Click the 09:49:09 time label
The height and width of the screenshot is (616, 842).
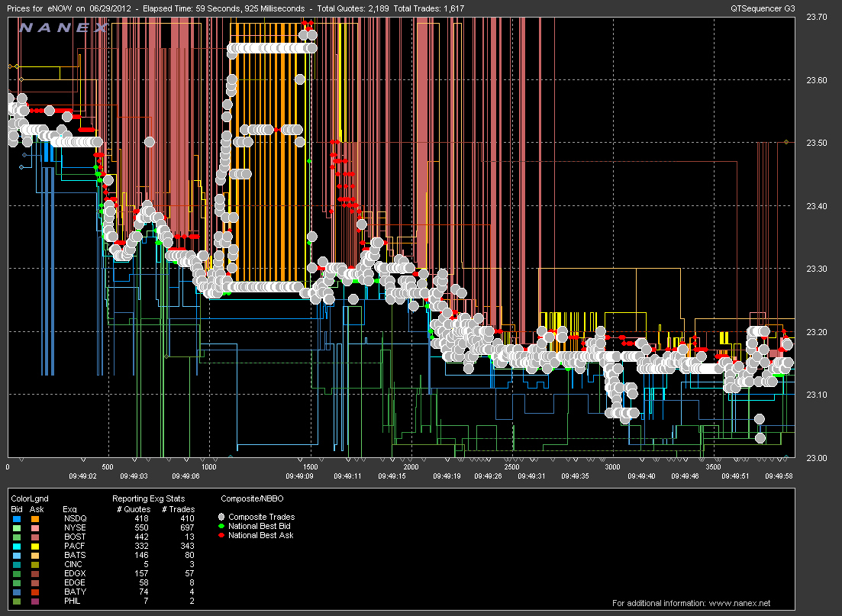pos(300,476)
